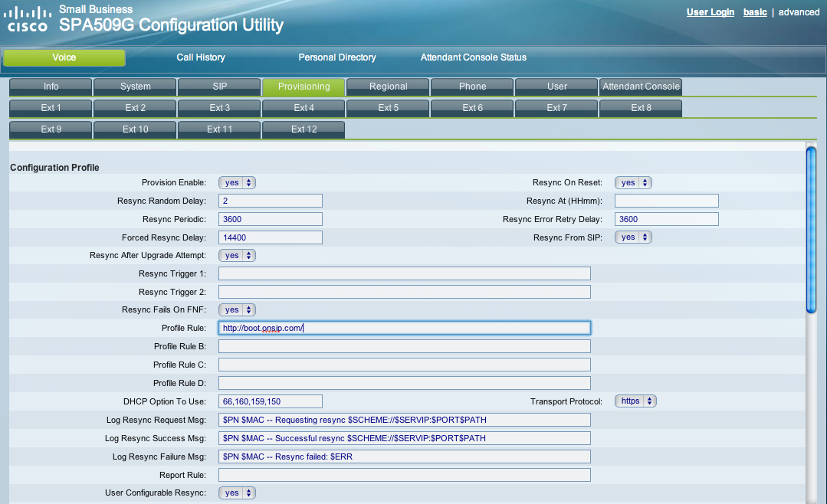This screenshot has width=827, height=504.
Task: Click the vertical scrollbar thumb
Action: click(811, 231)
